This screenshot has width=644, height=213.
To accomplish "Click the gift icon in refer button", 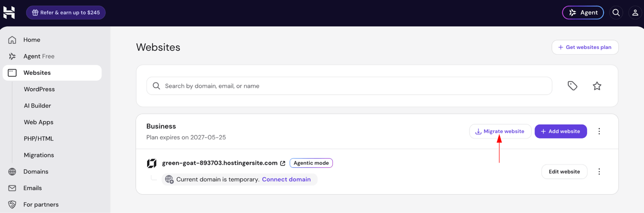I will click(35, 13).
